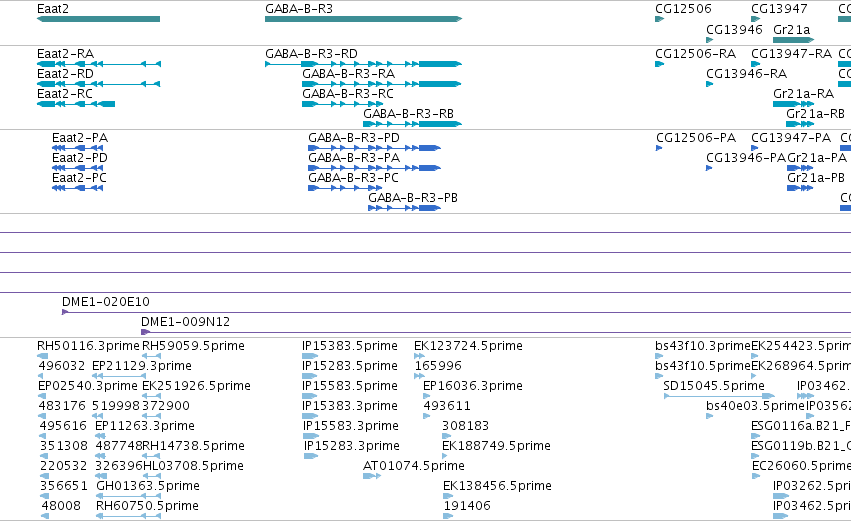Image resolution: width=851 pixels, height=521 pixels.
Task: Click the GABA-B-R3-RC transcript label
Action: 347,94
